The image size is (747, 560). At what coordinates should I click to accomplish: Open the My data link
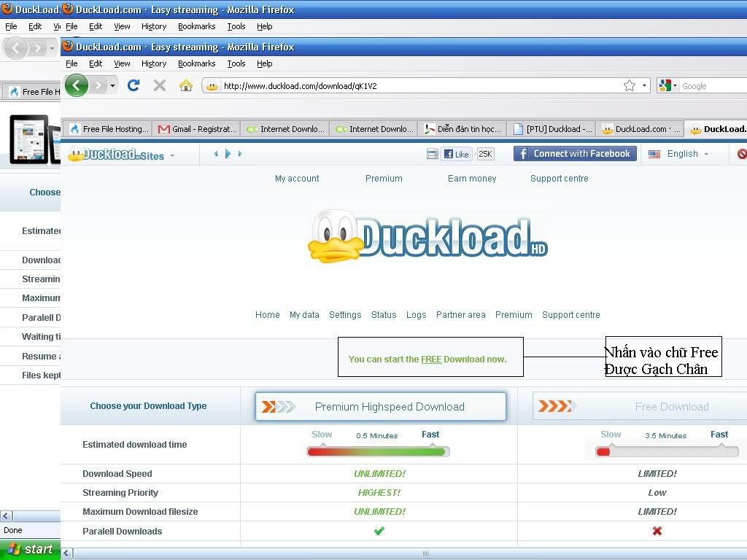[304, 315]
